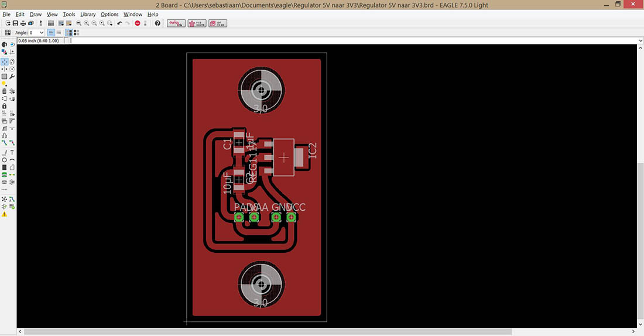
Task: Open the Draw menu
Action: tap(36, 15)
